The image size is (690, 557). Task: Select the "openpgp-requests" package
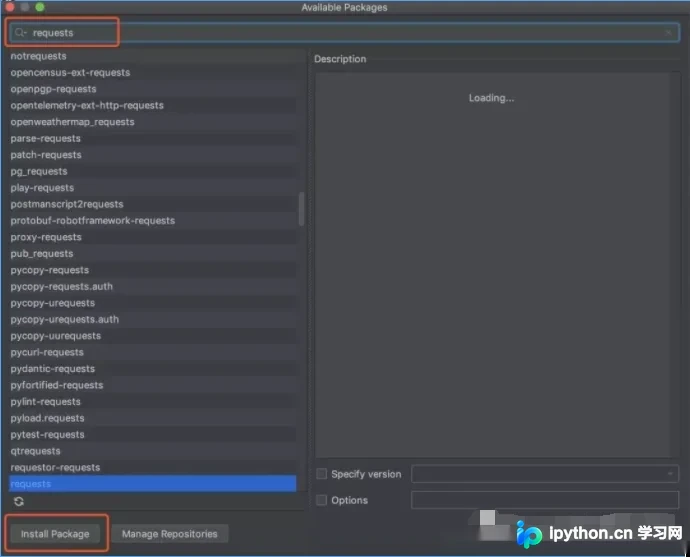(x=153, y=89)
